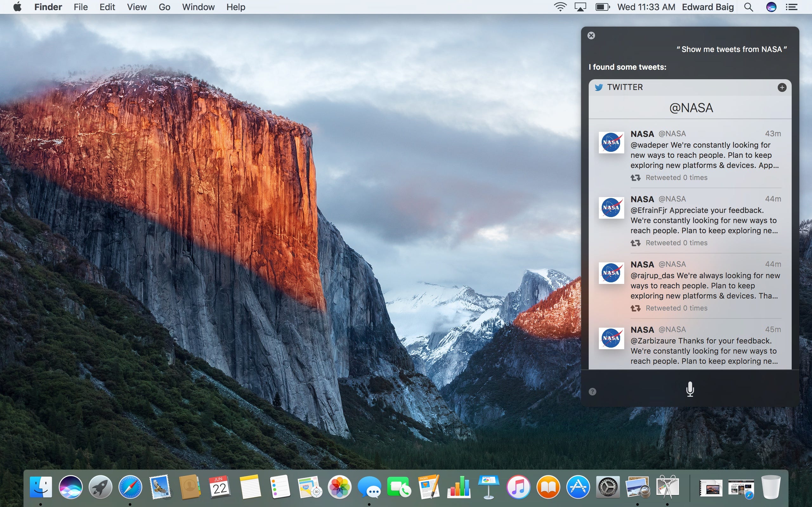
Task: Open the Wi-Fi status menu
Action: coord(560,7)
